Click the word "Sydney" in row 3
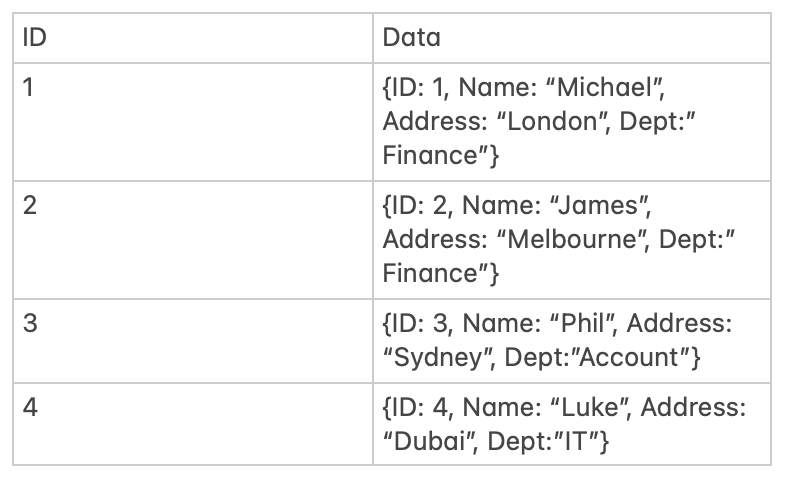Screen dimensions: 798x480 pos(435,358)
